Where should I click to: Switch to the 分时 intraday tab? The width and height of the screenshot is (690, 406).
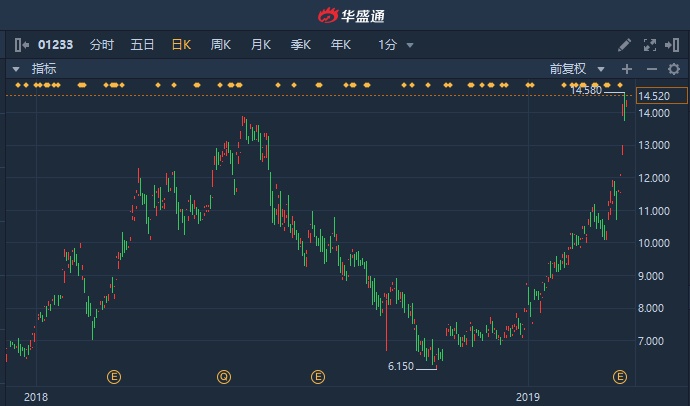pos(102,45)
